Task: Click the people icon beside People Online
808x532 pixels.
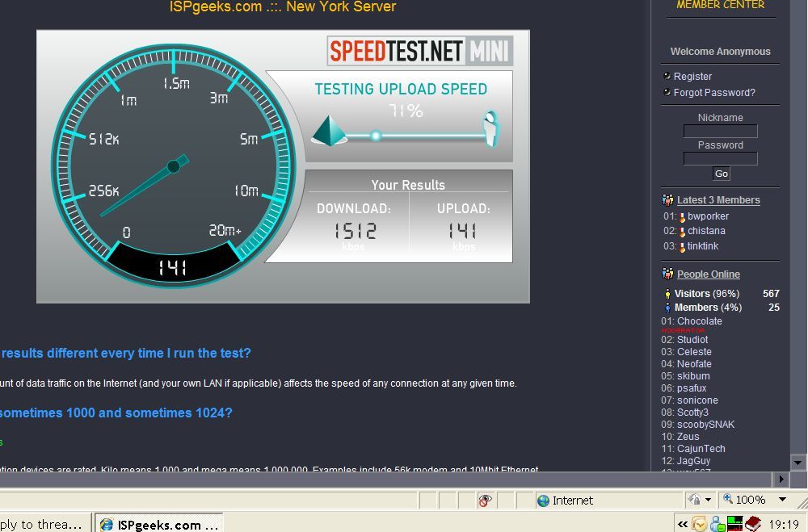Action: click(668, 274)
